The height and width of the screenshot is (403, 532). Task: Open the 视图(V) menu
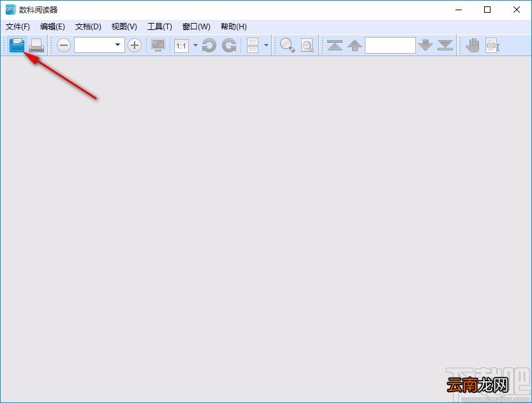(x=124, y=26)
